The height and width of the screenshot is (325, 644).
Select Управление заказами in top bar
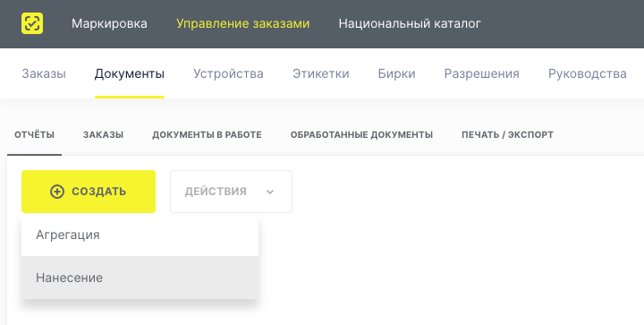tap(242, 23)
